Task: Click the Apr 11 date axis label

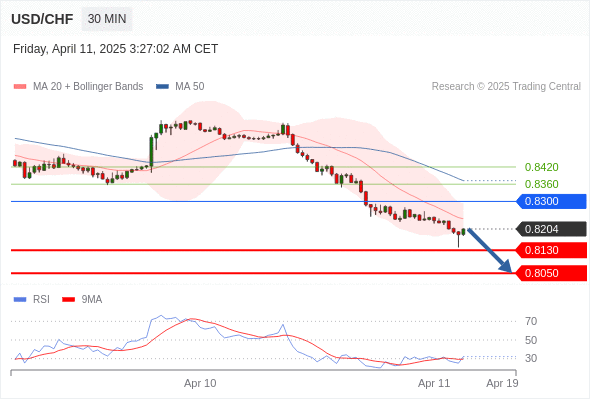Action: pos(434,383)
